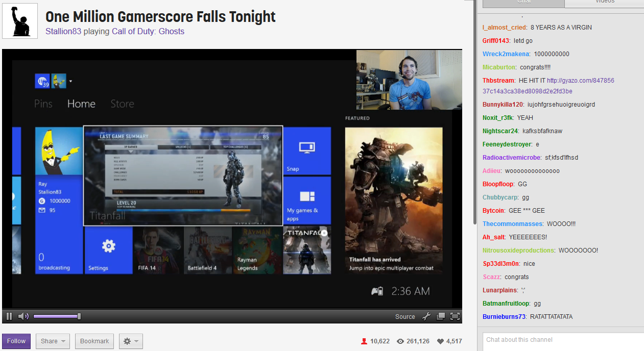644x351 pixels.
Task: Click the heart followers icon
Action: click(439, 341)
